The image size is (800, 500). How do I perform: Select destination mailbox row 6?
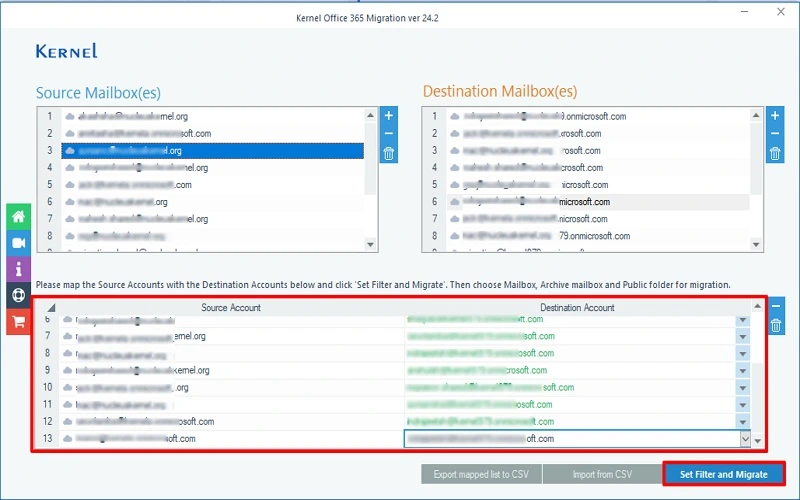click(598, 202)
